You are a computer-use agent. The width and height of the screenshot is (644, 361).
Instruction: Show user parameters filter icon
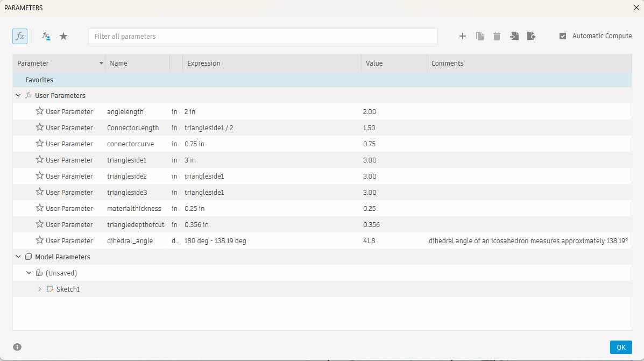click(x=46, y=36)
